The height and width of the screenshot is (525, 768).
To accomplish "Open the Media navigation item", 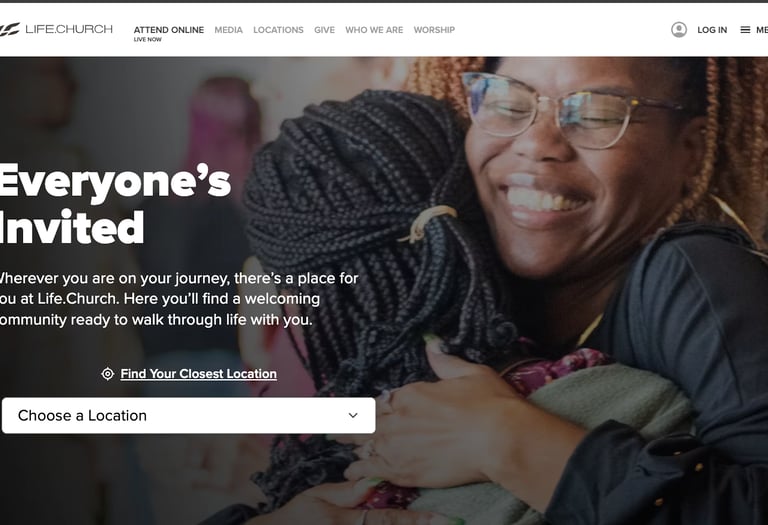I will 228,30.
